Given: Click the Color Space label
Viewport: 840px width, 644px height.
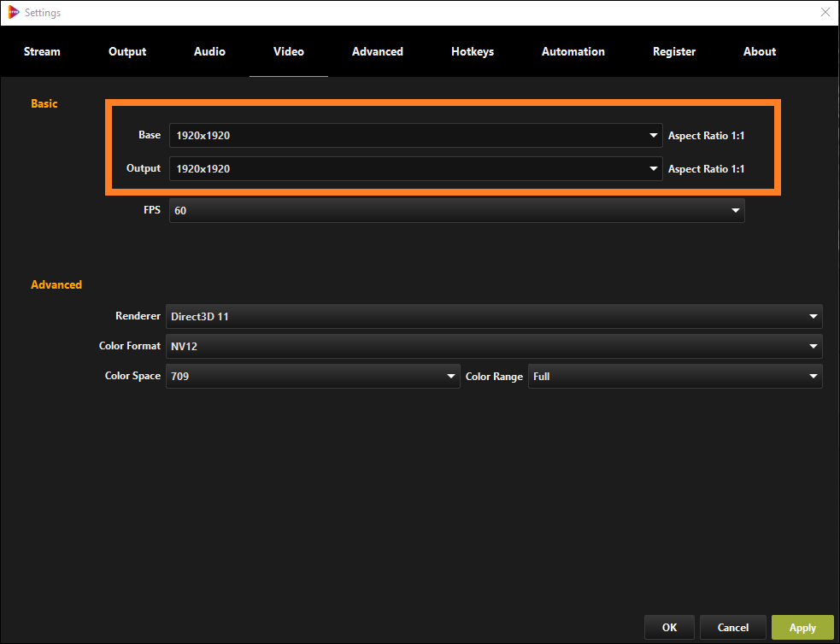Looking at the screenshot, I should click(x=132, y=376).
